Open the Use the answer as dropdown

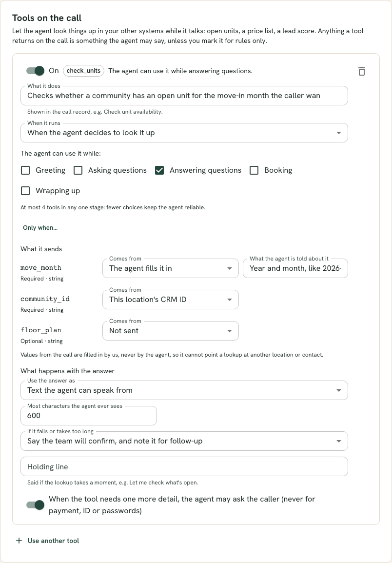(184, 390)
